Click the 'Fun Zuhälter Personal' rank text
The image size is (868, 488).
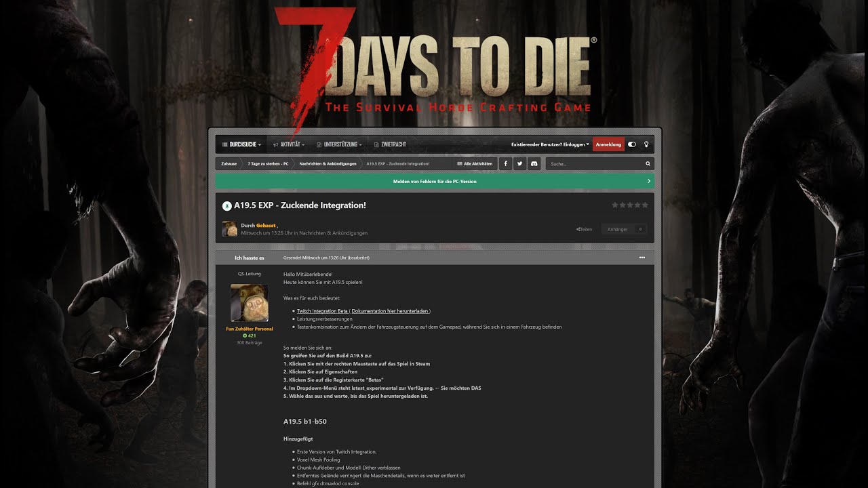point(249,329)
